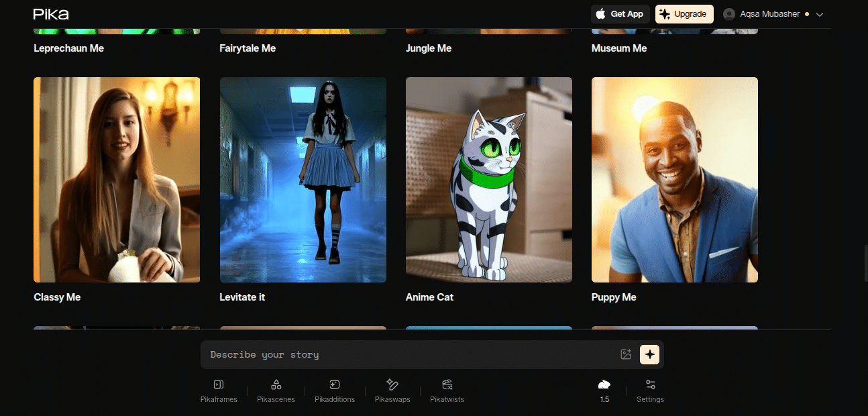868x416 pixels.
Task: Select the Classy Me template thumbnail
Action: (x=117, y=180)
